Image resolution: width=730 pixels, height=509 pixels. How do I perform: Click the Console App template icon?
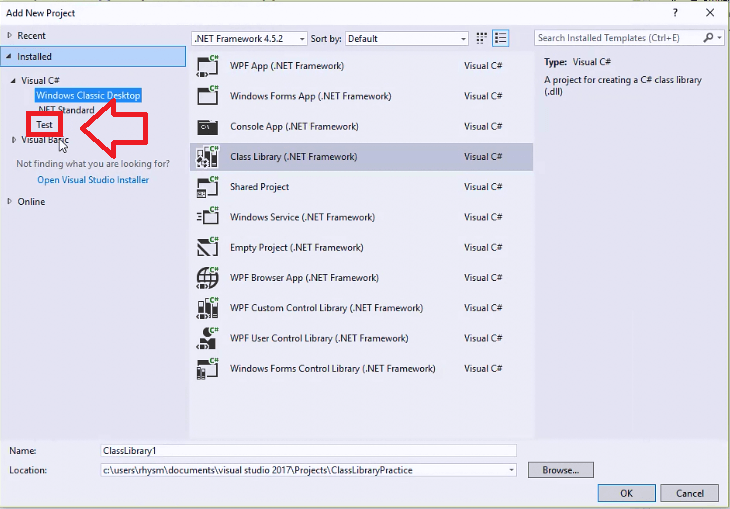tap(208, 127)
